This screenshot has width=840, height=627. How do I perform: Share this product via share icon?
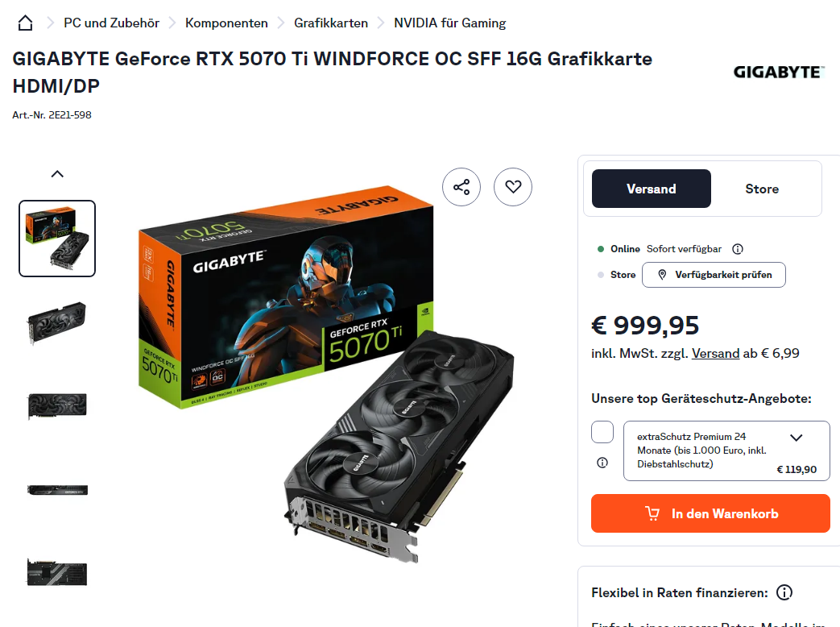point(461,186)
